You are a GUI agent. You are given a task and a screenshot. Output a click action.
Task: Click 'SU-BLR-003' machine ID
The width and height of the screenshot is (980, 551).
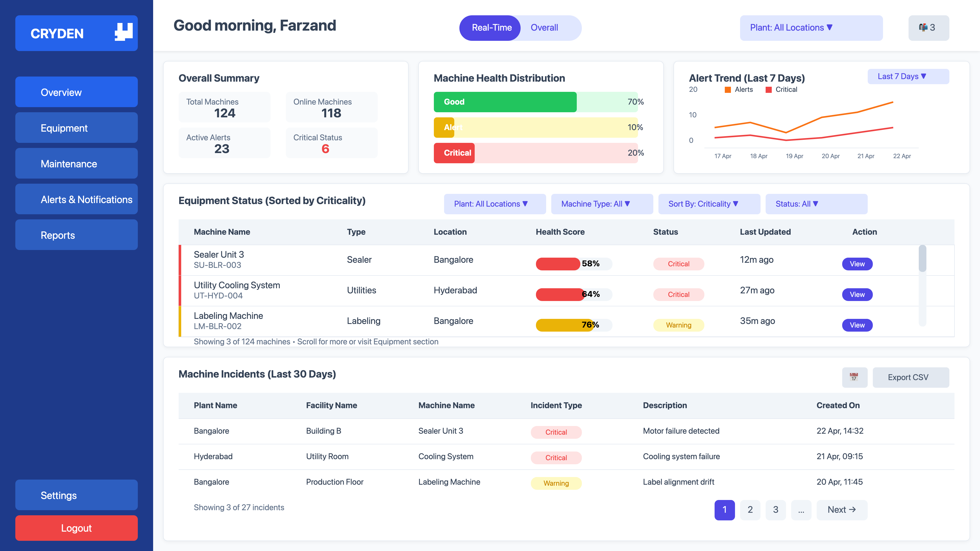click(217, 265)
